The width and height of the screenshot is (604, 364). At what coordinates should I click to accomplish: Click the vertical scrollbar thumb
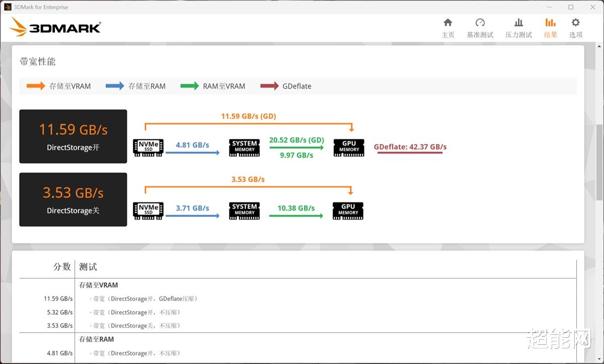(599, 162)
